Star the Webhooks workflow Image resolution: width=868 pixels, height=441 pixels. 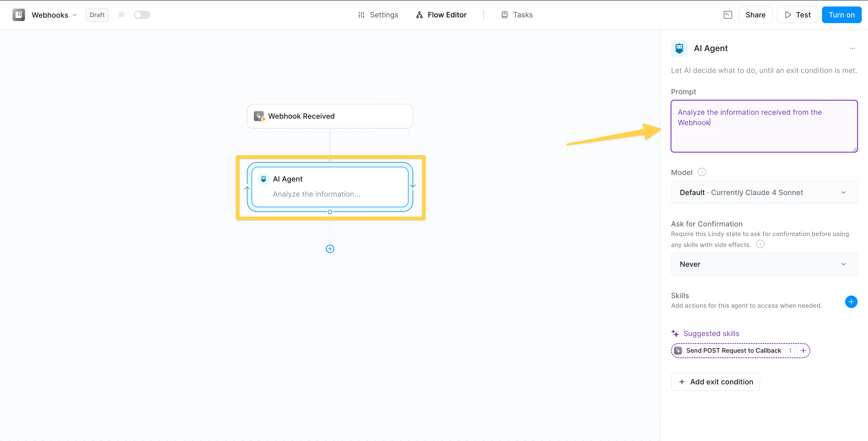[x=121, y=15]
